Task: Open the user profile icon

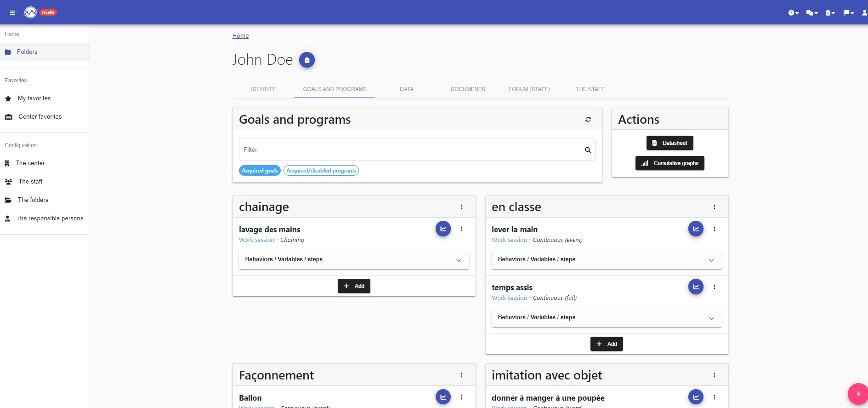Action: coord(864,13)
